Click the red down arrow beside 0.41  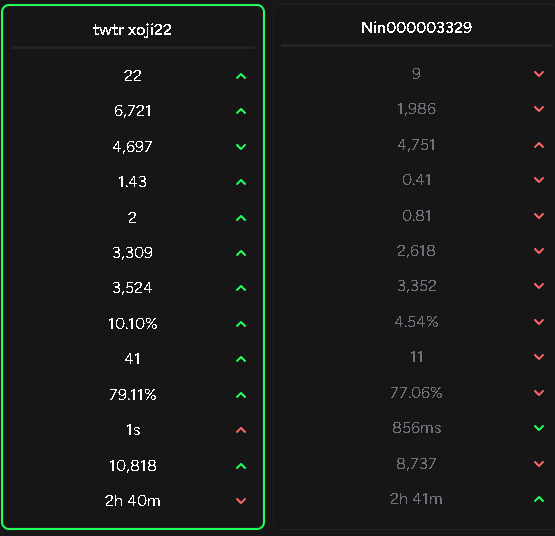(x=539, y=180)
